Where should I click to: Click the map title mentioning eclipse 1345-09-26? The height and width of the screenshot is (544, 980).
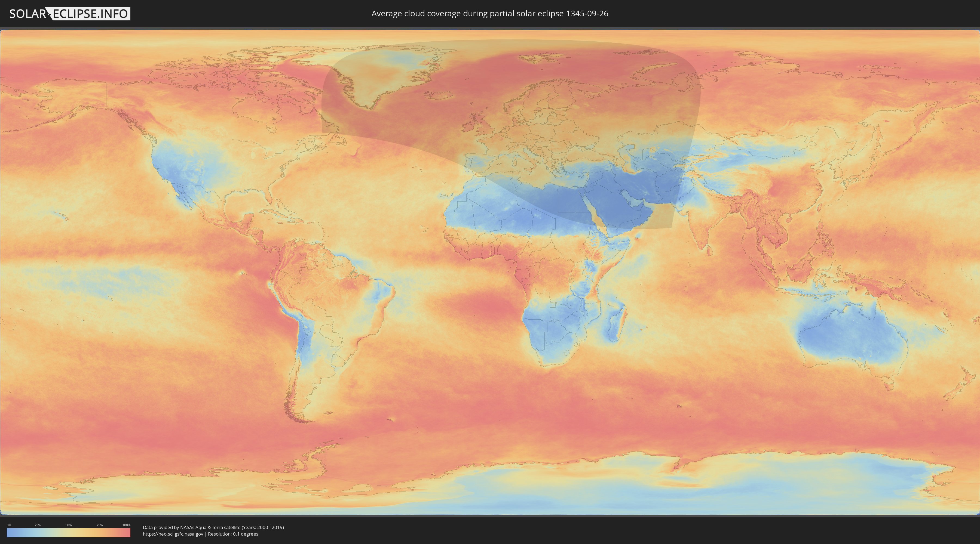pos(490,14)
